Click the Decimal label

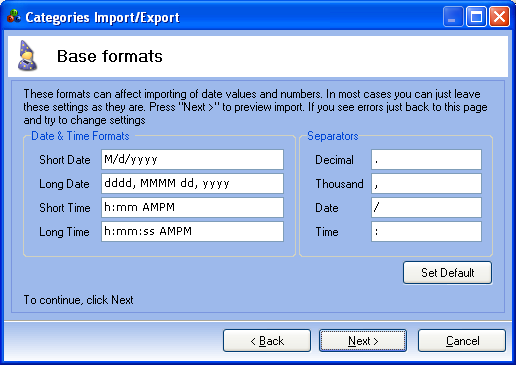tap(334, 160)
